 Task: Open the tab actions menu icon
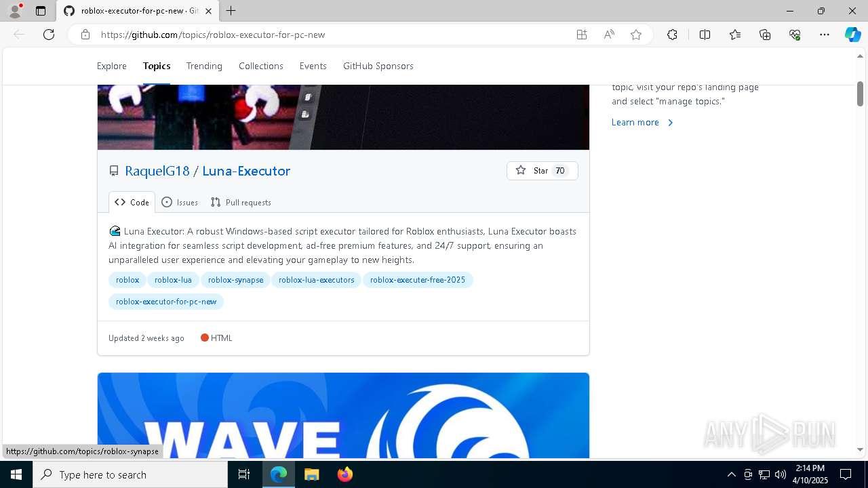click(x=41, y=11)
